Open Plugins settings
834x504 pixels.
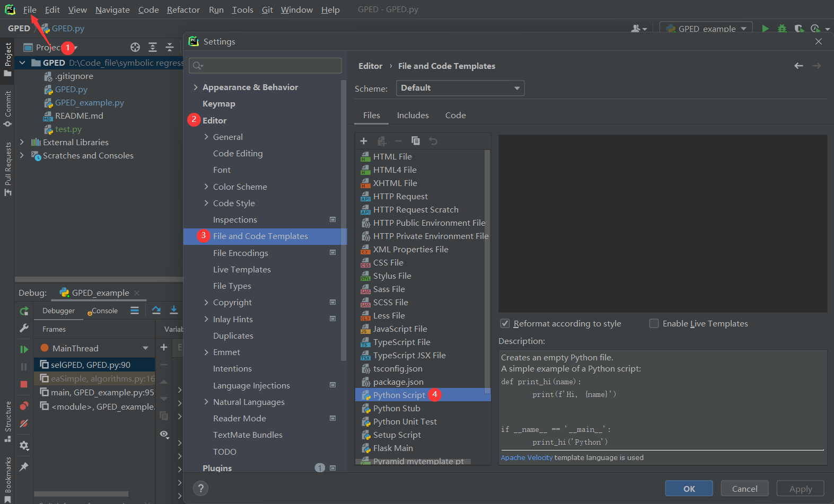(217, 468)
